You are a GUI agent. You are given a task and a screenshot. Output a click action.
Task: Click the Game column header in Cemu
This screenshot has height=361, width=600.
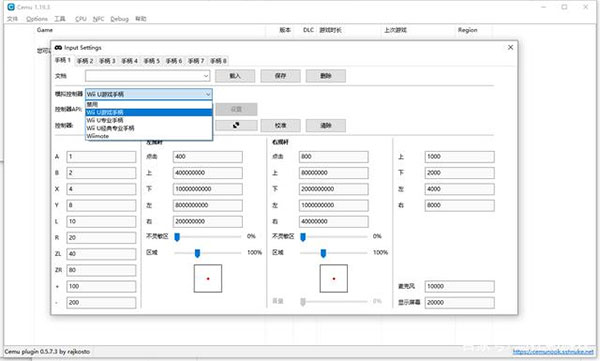click(x=45, y=30)
